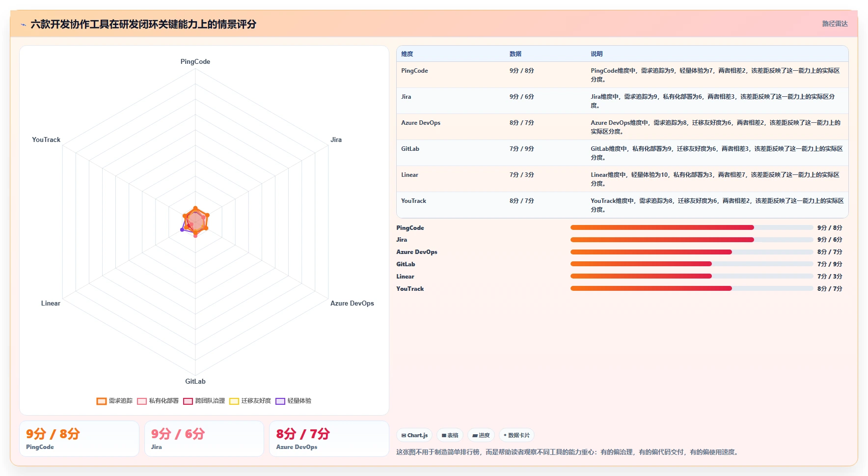Click table value 7分 / 3分 for Linear

click(521, 175)
